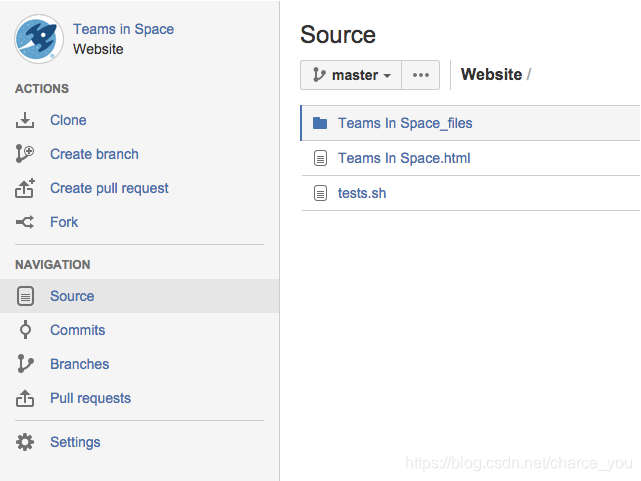The width and height of the screenshot is (641, 481).
Task: Click the tests.sh file icon
Action: click(x=320, y=193)
